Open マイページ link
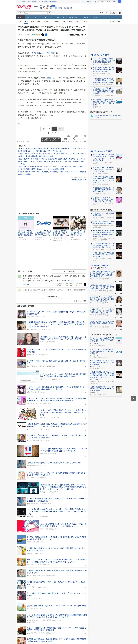Image resolution: width=138 pixels, height=644 pixels. pos(103,13)
